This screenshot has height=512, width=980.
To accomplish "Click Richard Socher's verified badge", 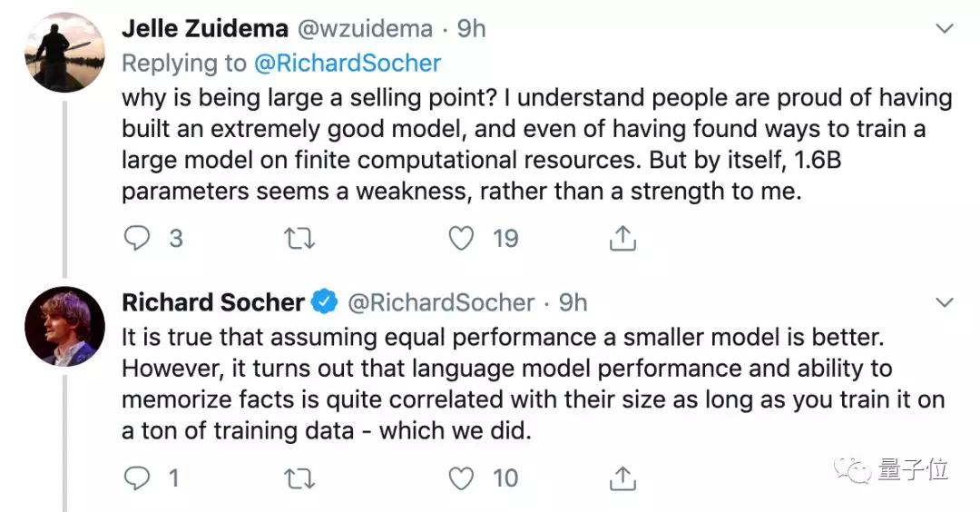I will tap(325, 301).
